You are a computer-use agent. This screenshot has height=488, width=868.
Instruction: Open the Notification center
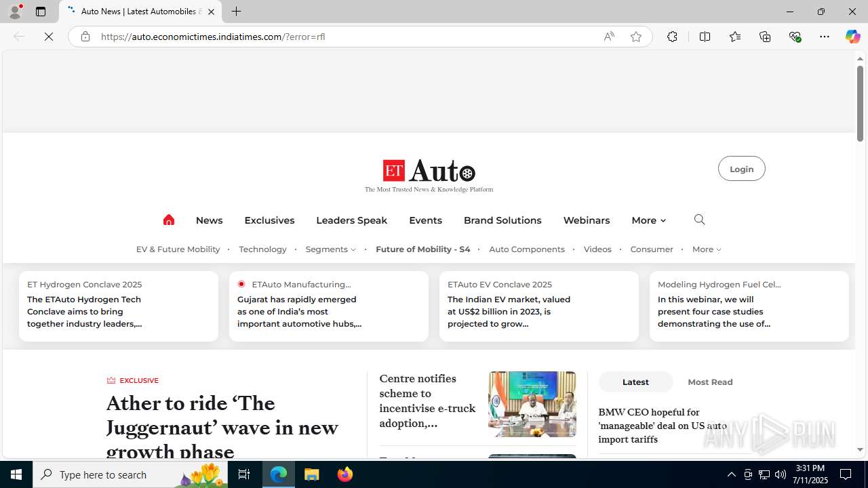click(846, 474)
